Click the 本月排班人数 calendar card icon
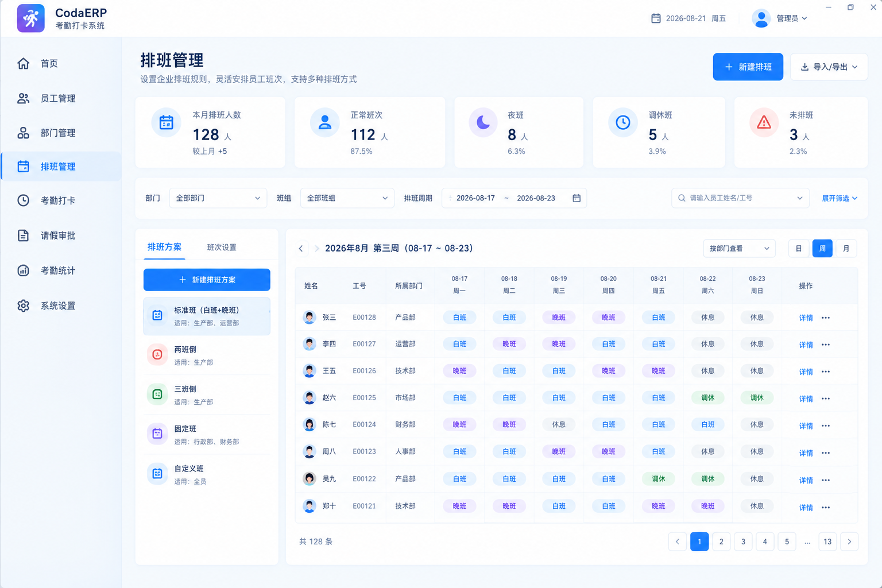 [167, 122]
